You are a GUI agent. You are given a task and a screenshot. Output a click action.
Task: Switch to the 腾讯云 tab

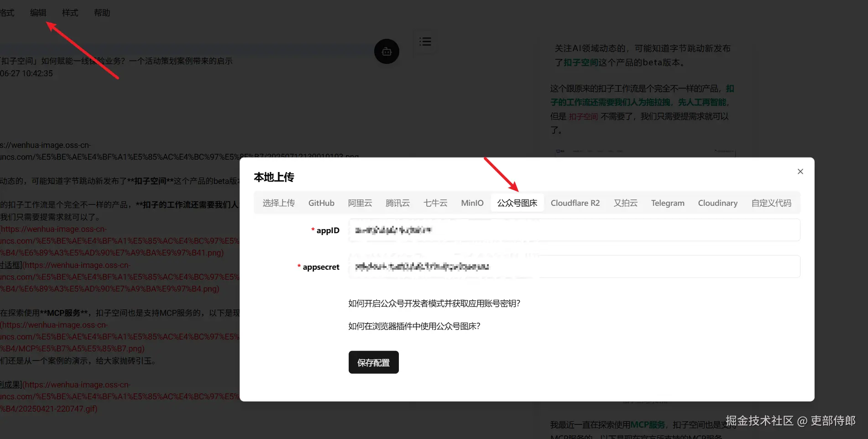[x=397, y=203]
